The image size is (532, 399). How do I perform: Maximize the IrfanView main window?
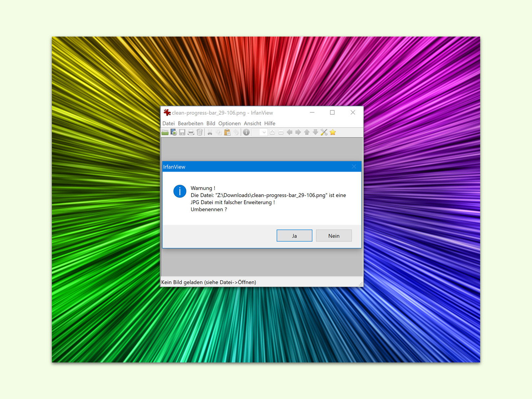(332, 112)
